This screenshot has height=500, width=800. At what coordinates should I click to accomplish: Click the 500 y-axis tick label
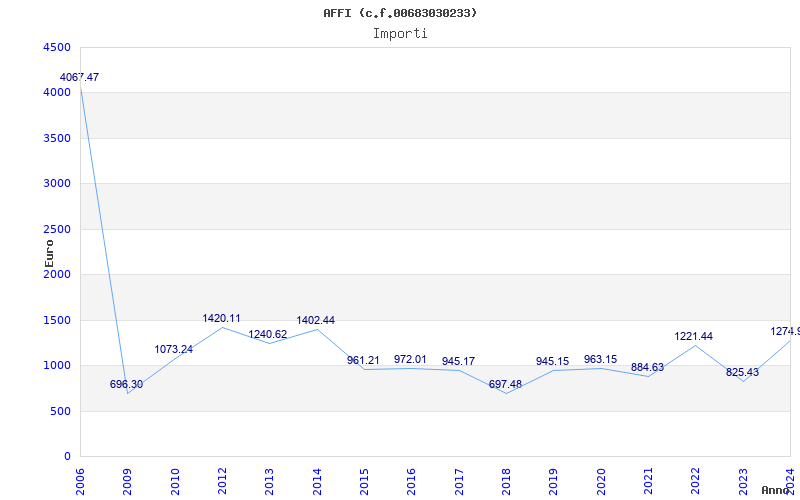pyautogui.click(x=60, y=411)
